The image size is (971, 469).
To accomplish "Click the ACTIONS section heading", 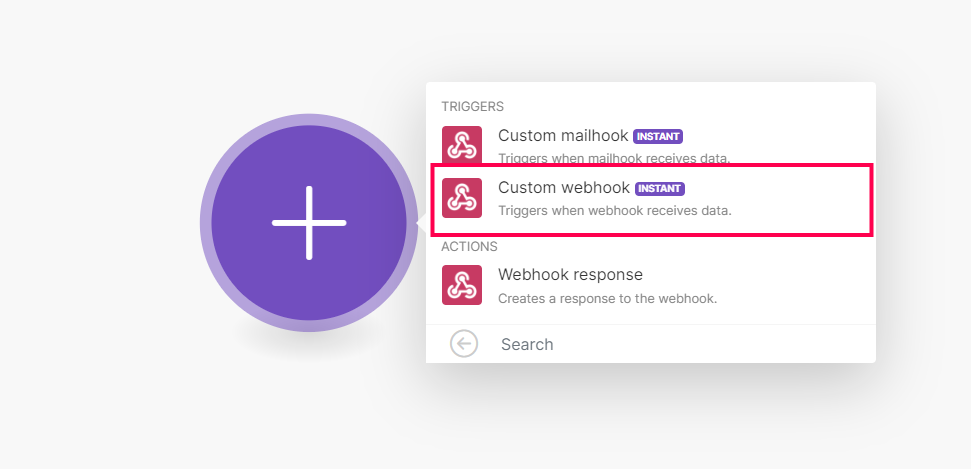I will [x=469, y=247].
